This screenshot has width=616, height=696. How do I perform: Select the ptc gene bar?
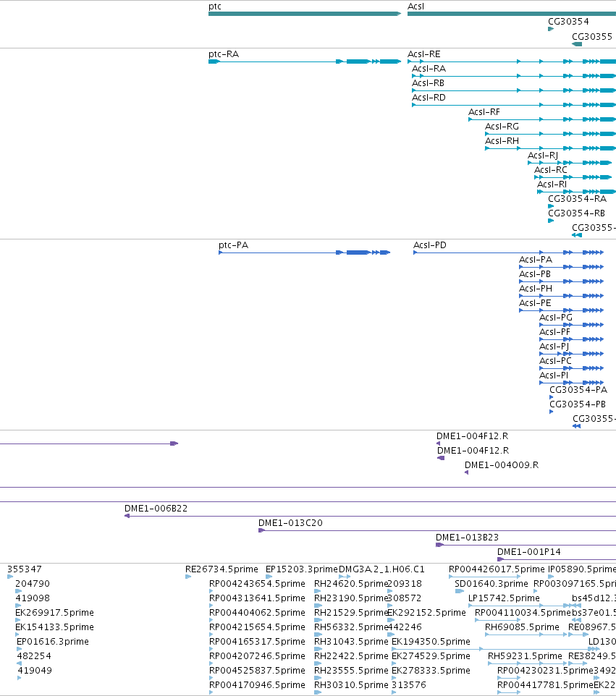(x=305, y=14)
